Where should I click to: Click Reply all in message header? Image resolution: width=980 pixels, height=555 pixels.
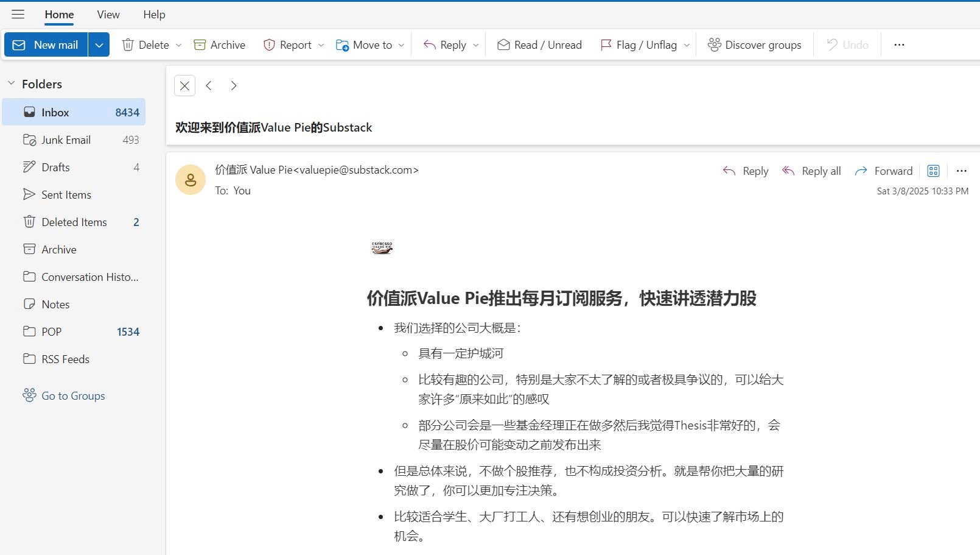point(811,171)
